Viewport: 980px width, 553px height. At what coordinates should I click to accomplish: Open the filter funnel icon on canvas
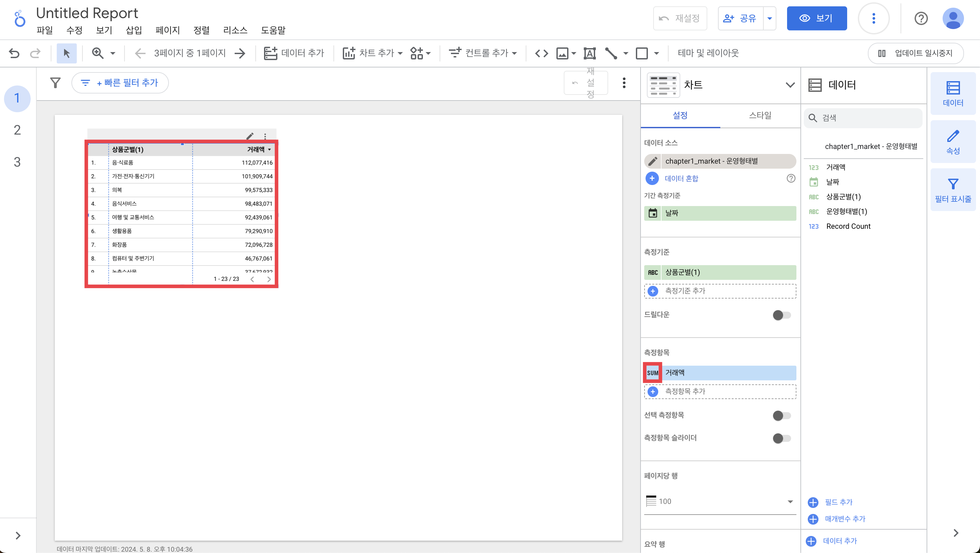tap(55, 82)
